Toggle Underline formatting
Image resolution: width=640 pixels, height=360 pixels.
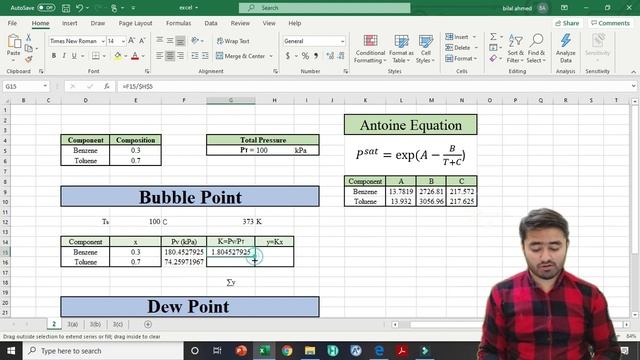point(74,56)
